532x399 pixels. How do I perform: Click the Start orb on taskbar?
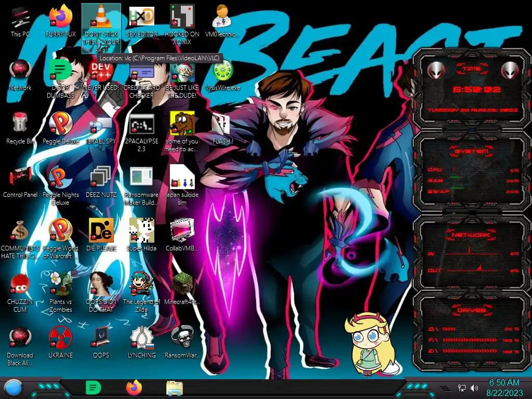coord(14,388)
